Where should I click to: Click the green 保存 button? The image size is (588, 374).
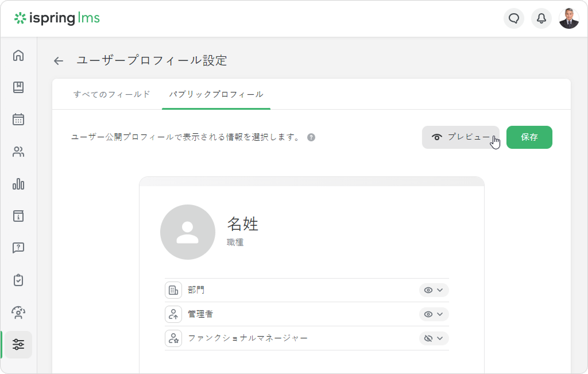[529, 137]
